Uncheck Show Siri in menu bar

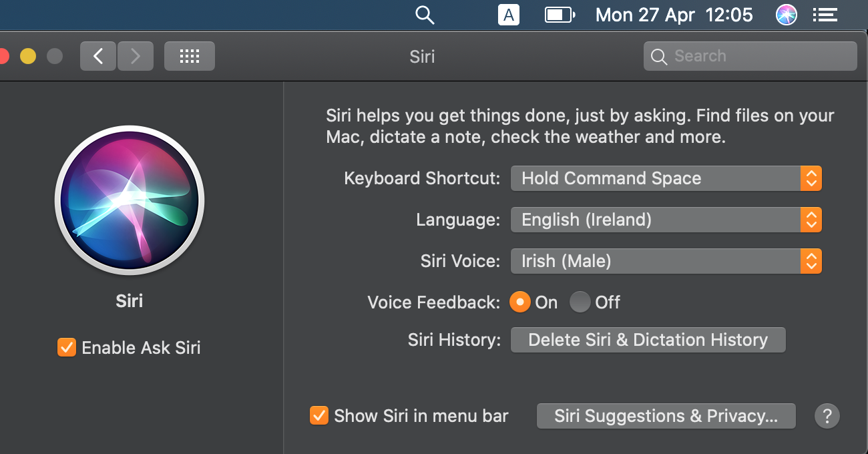point(319,416)
